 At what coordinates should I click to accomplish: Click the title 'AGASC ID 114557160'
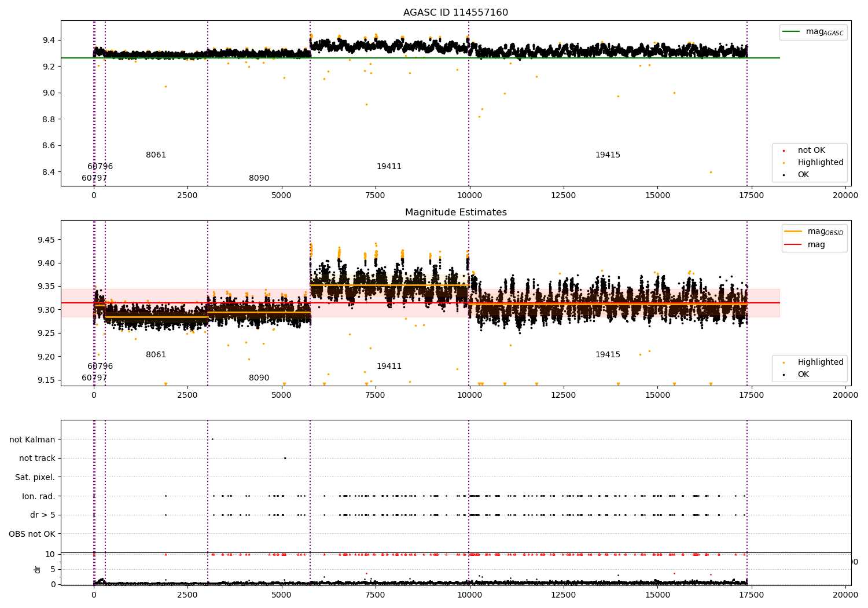[x=455, y=13]
